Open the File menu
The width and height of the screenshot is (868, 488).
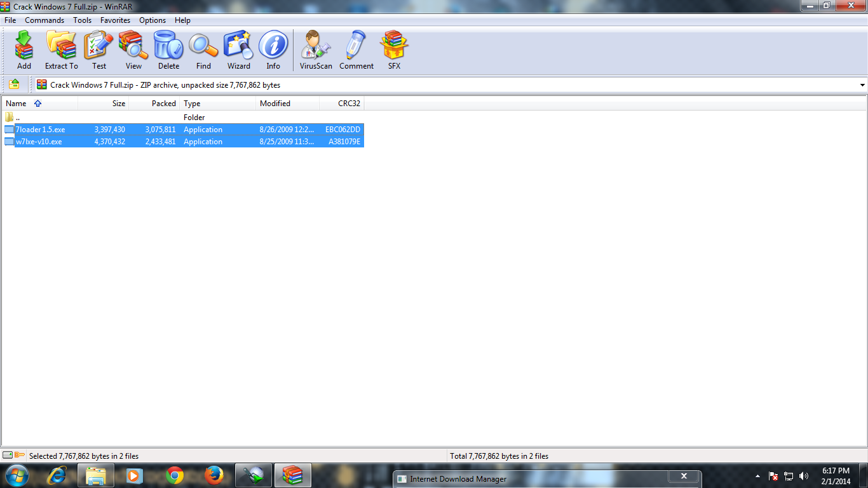coord(10,20)
